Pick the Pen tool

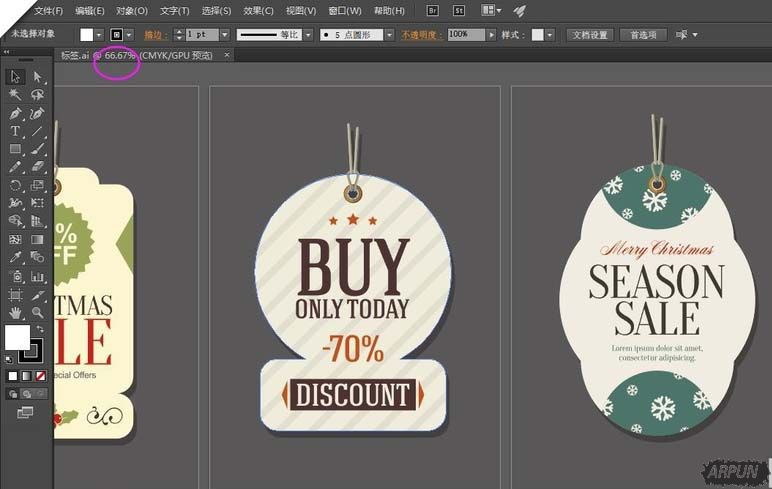(x=16, y=114)
